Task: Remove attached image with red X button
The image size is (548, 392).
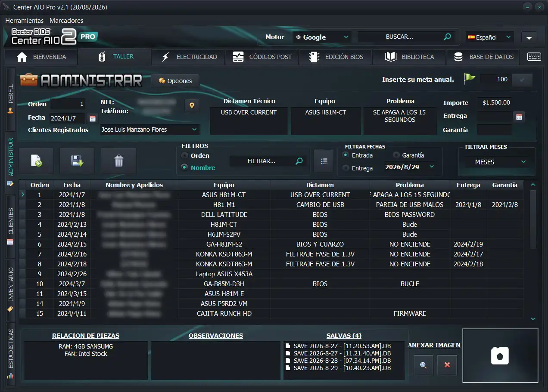Action: (x=447, y=365)
